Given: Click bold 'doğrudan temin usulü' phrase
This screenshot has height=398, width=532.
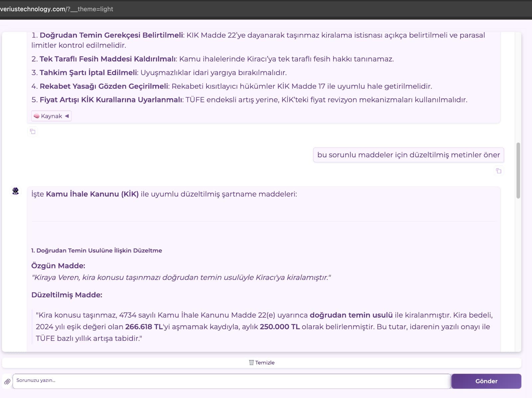Looking at the screenshot, I should coord(351,315).
